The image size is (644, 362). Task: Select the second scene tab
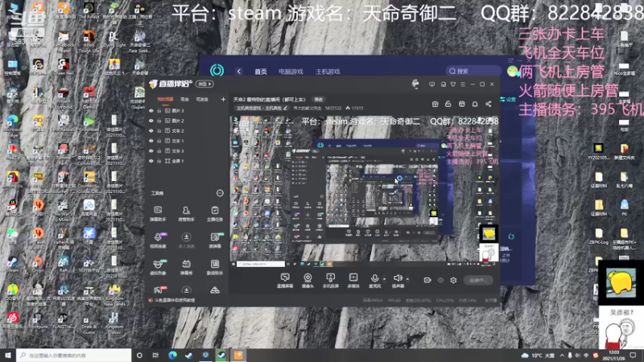click(184, 99)
